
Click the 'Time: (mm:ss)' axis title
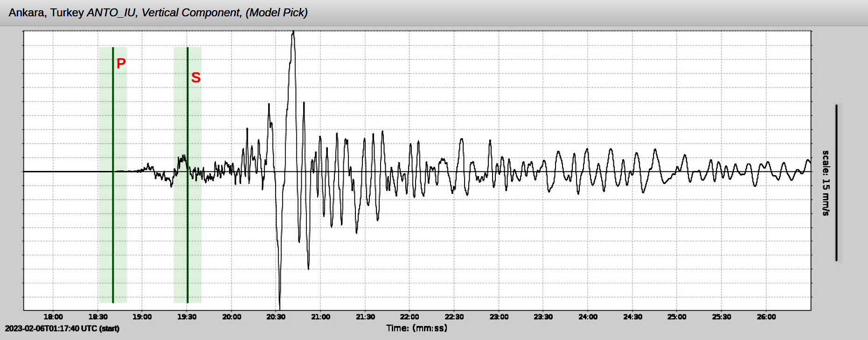(417, 328)
